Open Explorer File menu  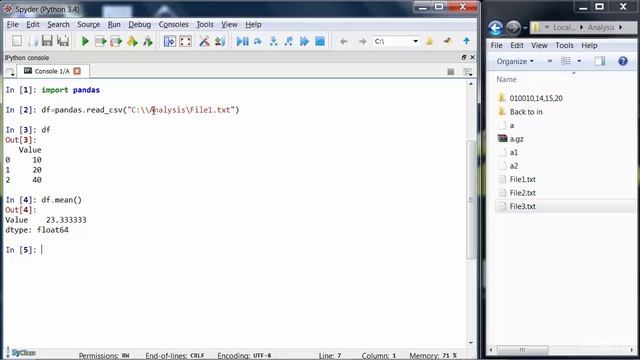pos(496,45)
